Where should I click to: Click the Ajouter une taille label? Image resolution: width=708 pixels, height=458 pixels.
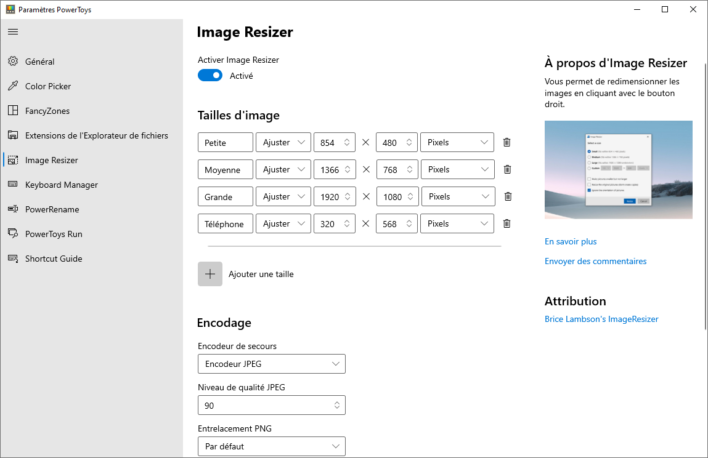pyautogui.click(x=261, y=274)
